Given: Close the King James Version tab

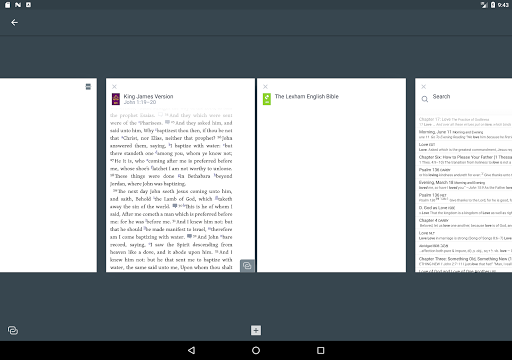Looking at the screenshot, I should pyautogui.click(x=114, y=87).
